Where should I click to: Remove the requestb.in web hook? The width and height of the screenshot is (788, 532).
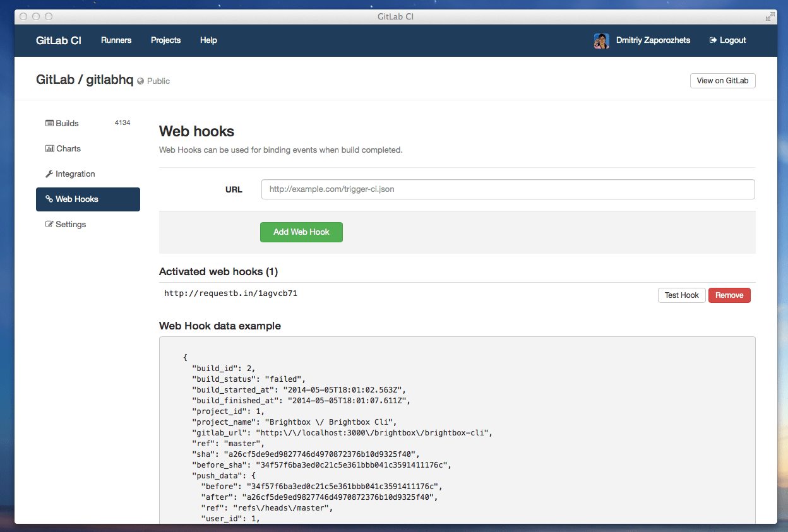click(x=729, y=295)
